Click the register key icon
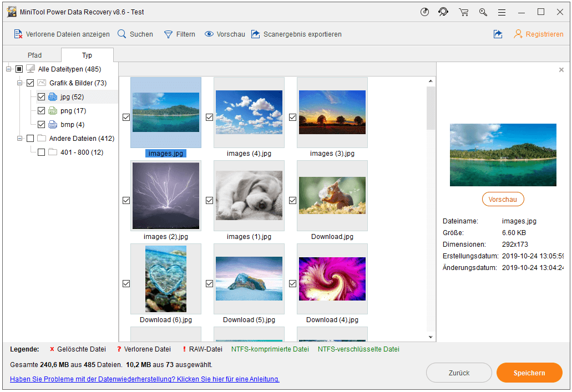Image resolution: width=572 pixels, height=392 pixels. tap(483, 12)
